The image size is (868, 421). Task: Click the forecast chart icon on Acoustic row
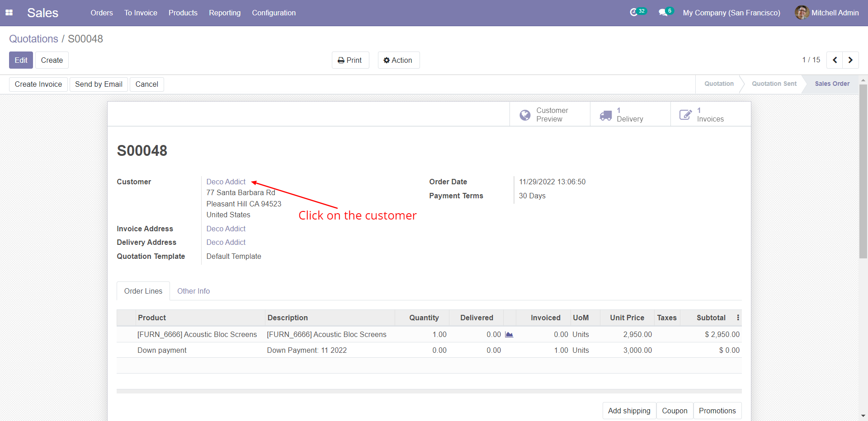(x=509, y=335)
